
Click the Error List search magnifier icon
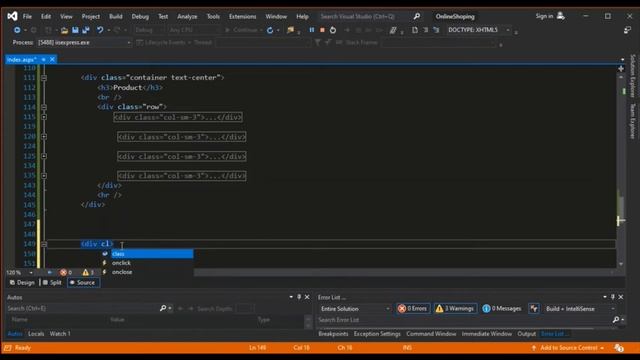[x=616, y=320]
